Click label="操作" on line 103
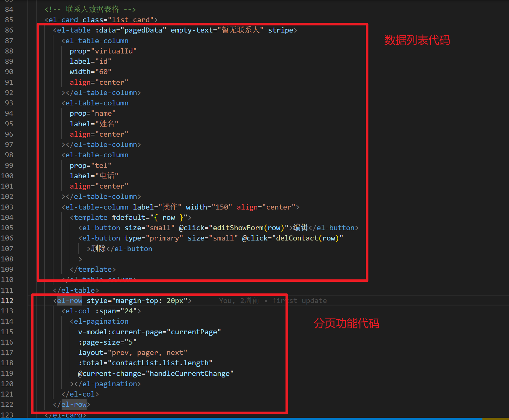509x420 pixels. tap(157, 207)
